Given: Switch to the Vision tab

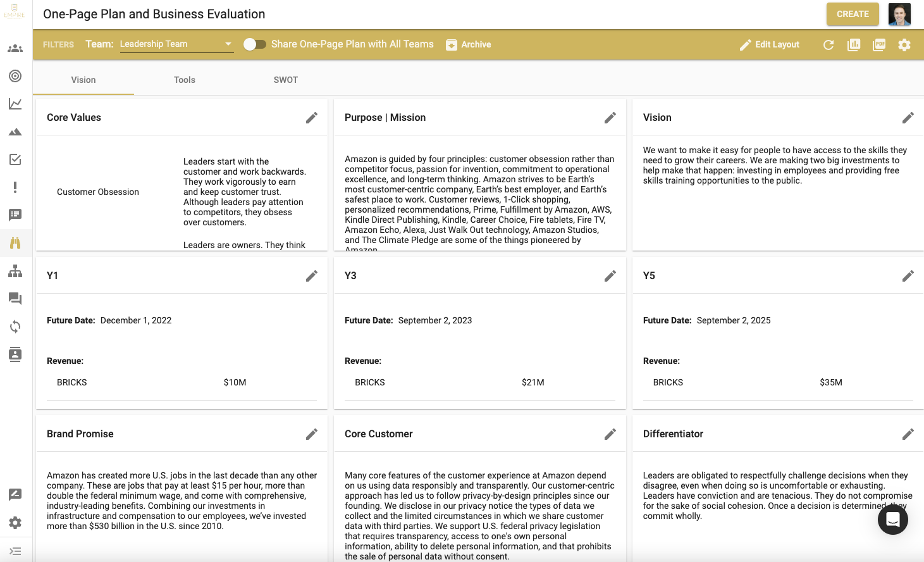Looking at the screenshot, I should (83, 80).
